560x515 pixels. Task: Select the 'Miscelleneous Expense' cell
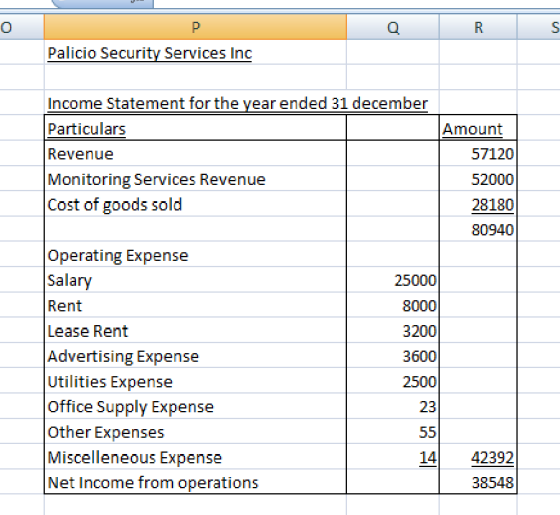(195, 457)
